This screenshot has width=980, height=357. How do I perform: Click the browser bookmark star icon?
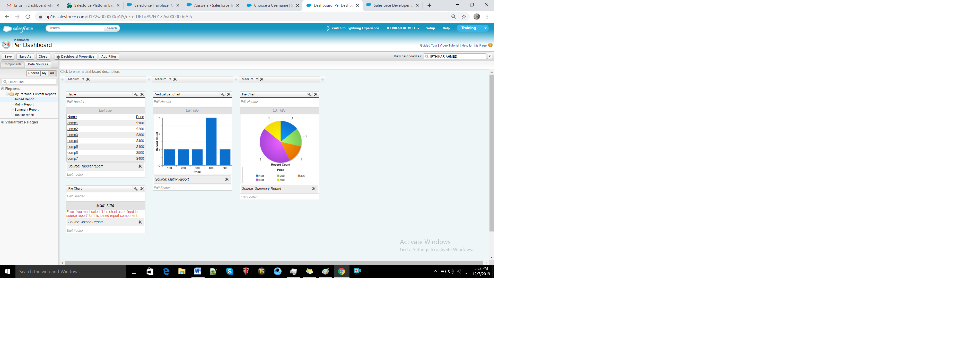(464, 17)
